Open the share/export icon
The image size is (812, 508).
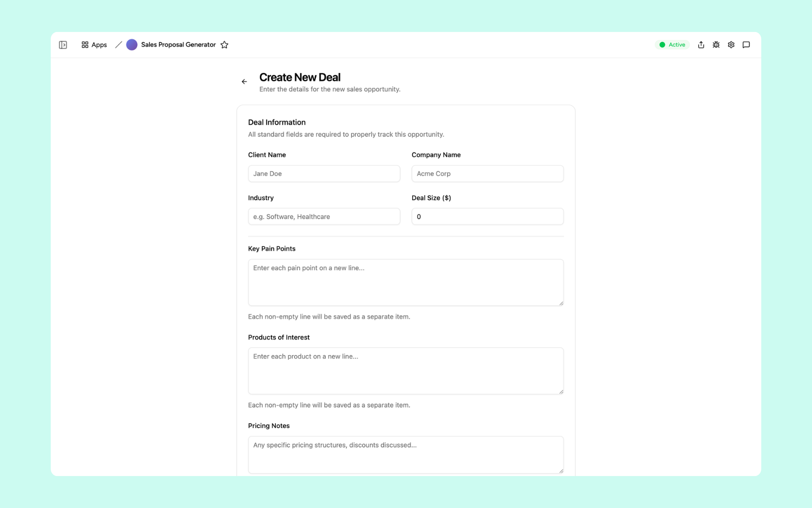701,45
